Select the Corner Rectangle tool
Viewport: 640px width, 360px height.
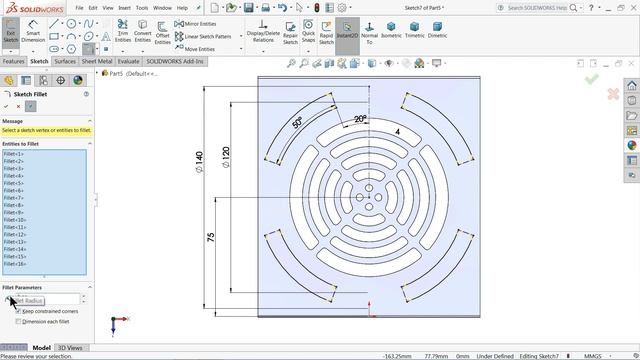53,36
